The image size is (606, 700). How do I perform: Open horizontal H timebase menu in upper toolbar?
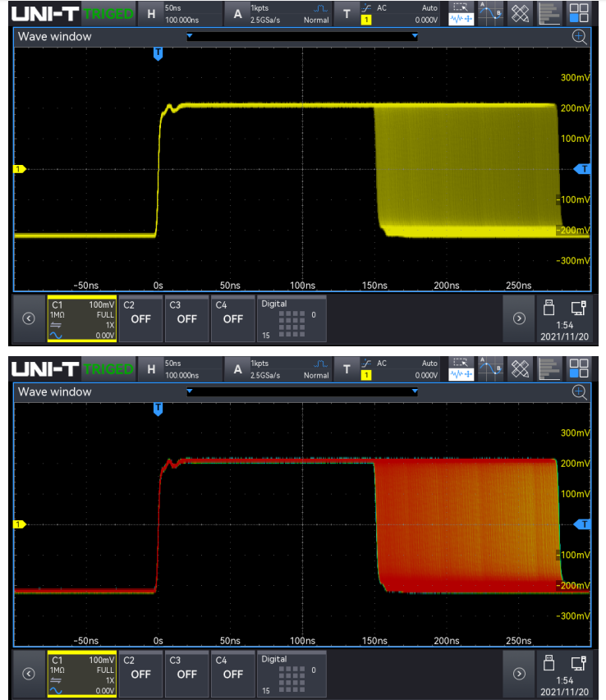pyautogui.click(x=150, y=13)
